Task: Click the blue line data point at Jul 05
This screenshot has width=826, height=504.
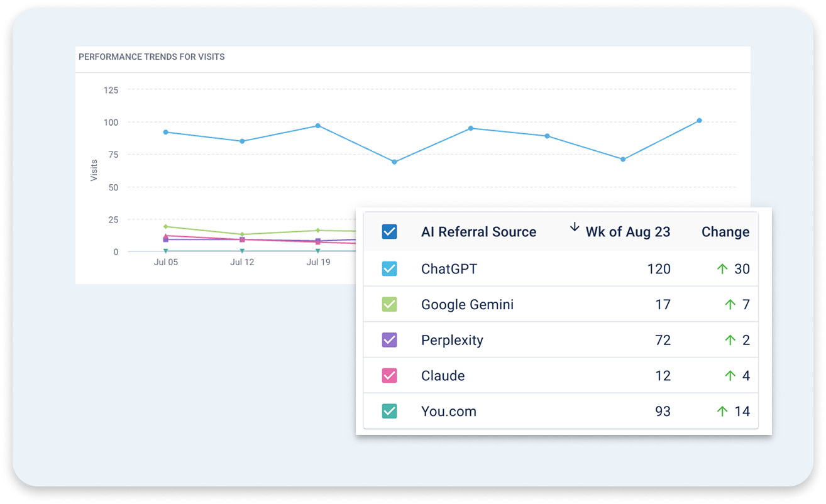Action: [x=165, y=132]
